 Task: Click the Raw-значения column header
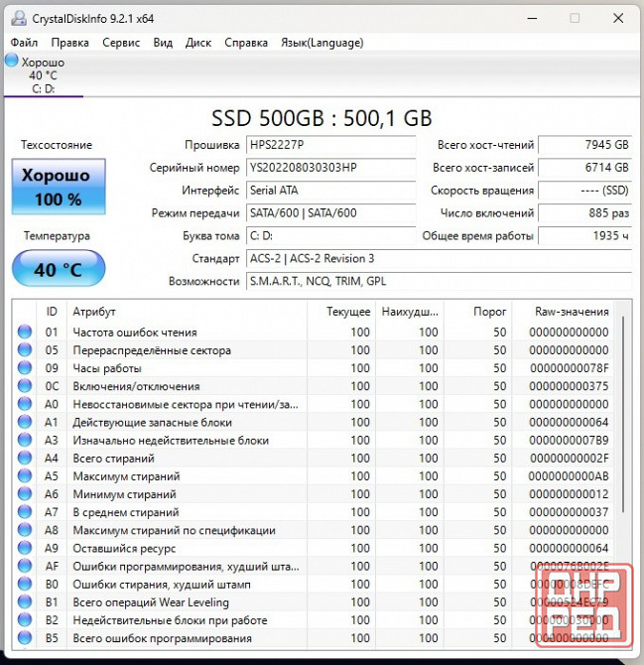[x=563, y=312]
